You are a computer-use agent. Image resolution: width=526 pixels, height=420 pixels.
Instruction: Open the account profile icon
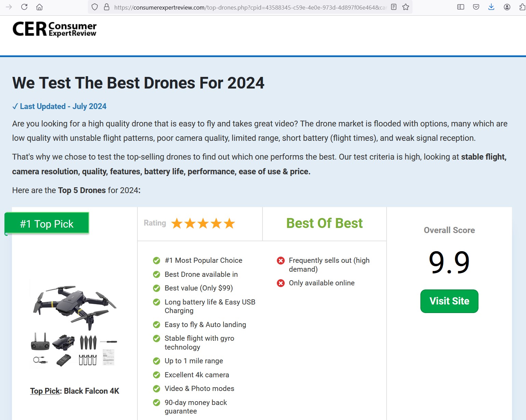(507, 7)
